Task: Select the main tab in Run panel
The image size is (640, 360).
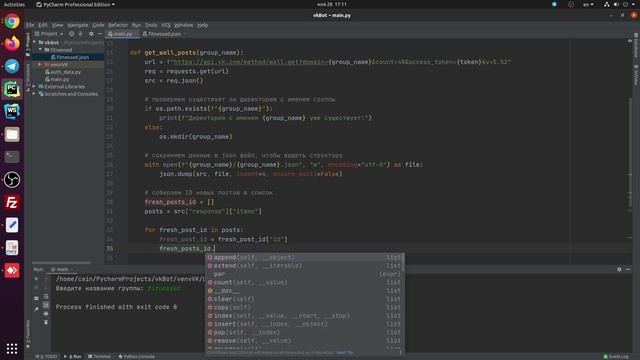Action: pos(62,269)
